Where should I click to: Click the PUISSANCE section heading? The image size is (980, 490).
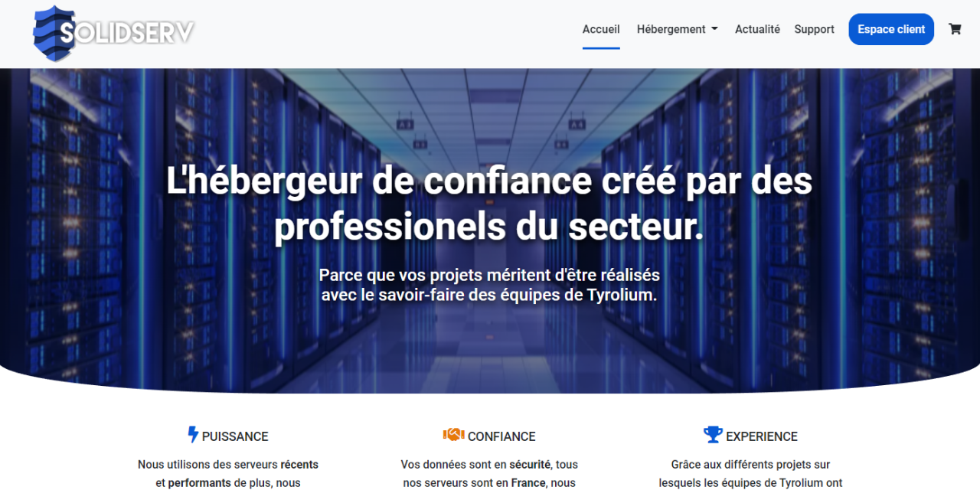(x=234, y=436)
